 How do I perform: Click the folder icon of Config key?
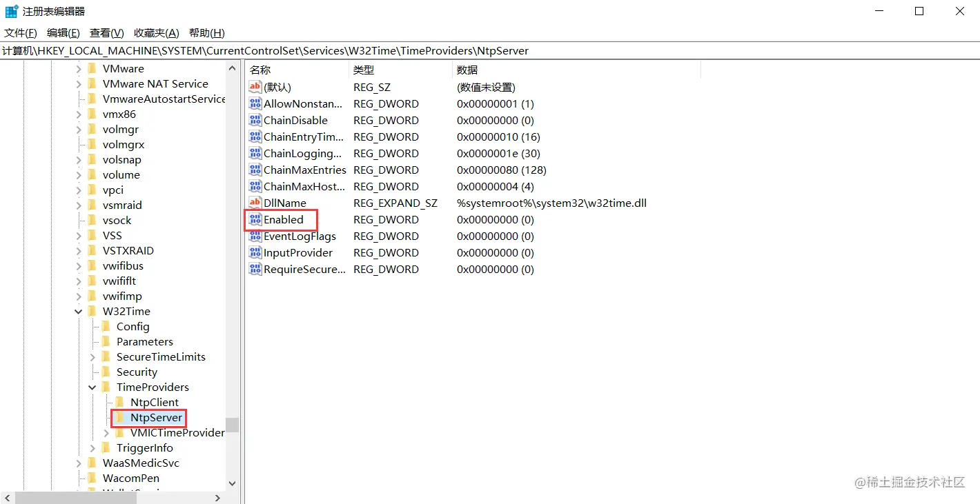[x=106, y=327]
